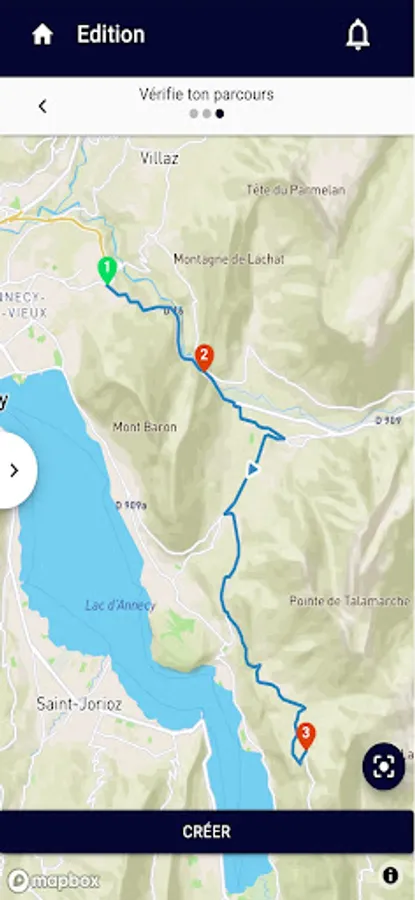The width and height of the screenshot is (415, 900).
Task: Select the red waypoint marker 3
Action: coord(306,735)
